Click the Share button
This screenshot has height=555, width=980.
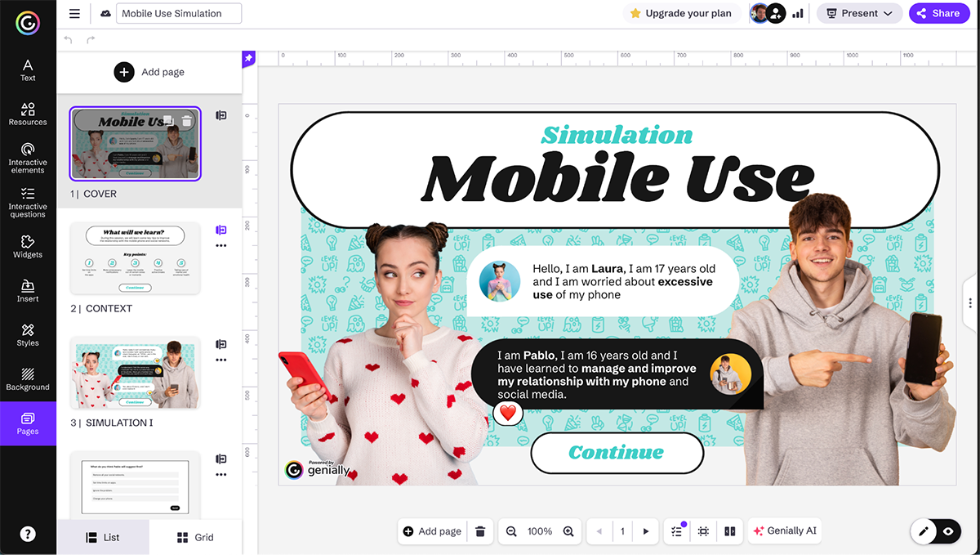[939, 13]
